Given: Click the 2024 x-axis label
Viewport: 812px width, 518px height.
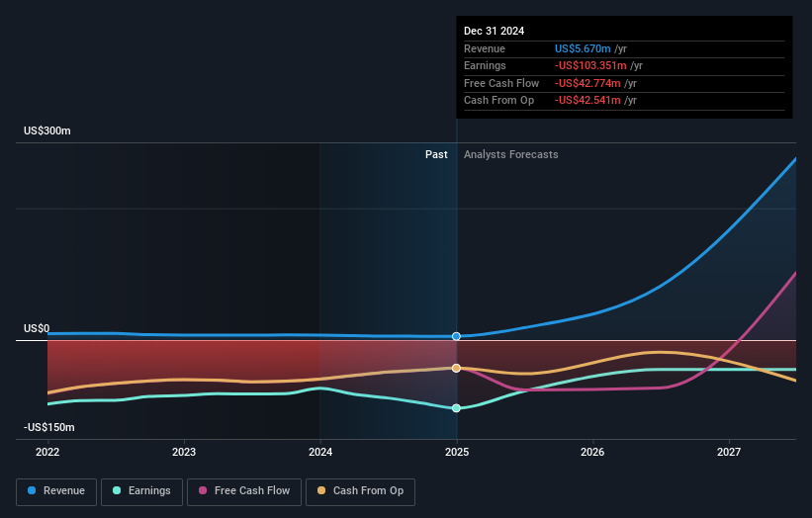Looking at the screenshot, I should point(320,452).
